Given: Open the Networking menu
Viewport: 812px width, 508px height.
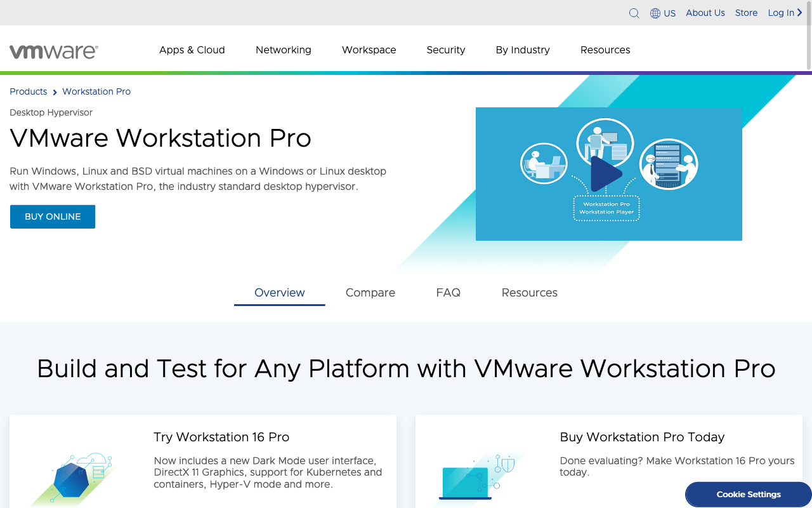Looking at the screenshot, I should point(284,50).
